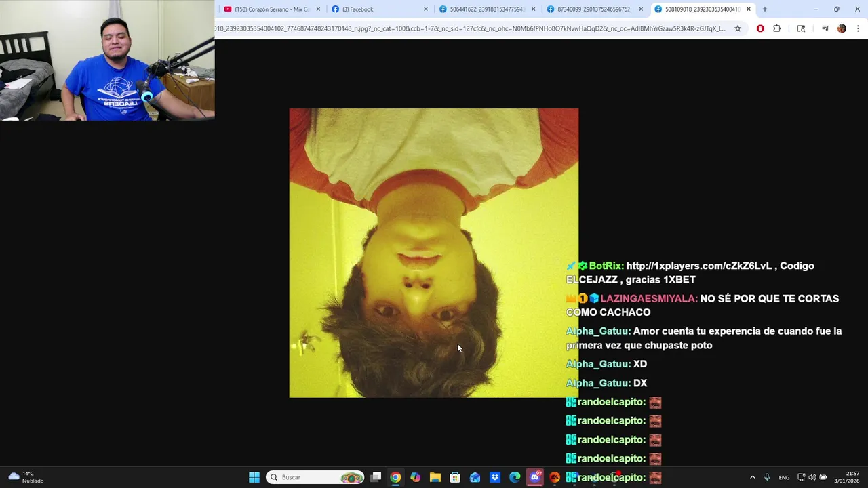Click the address bar URL

(471, 28)
